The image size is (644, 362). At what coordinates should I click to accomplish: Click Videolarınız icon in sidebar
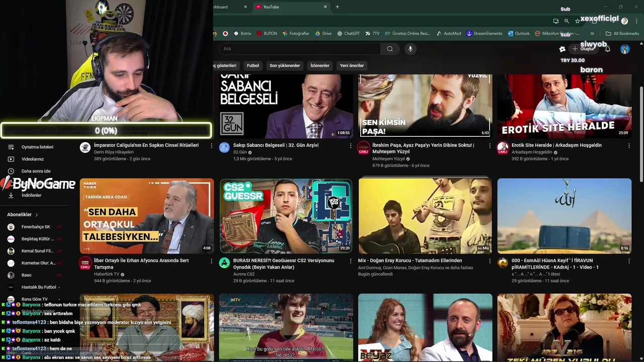click(x=11, y=159)
